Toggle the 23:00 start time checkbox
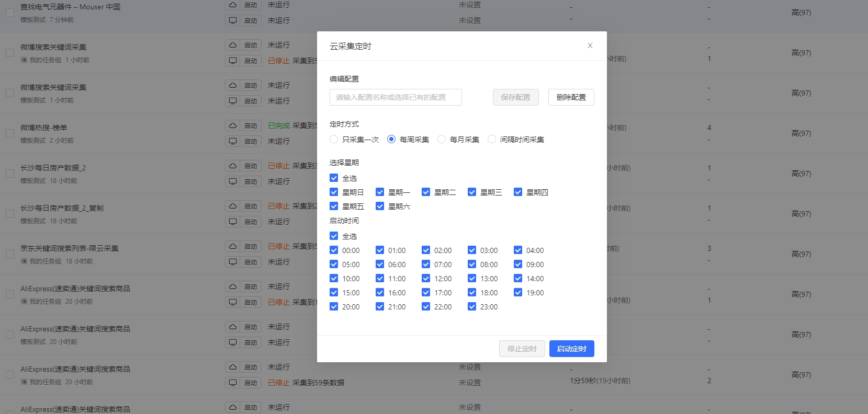868x414 pixels. point(472,307)
